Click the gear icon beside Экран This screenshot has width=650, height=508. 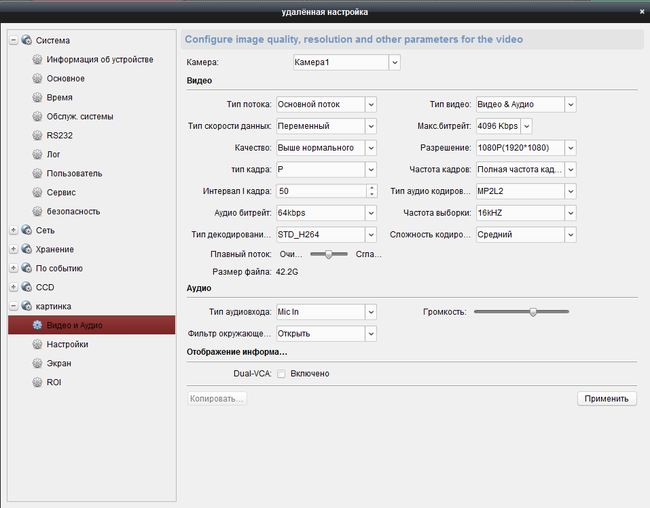pos(37,363)
